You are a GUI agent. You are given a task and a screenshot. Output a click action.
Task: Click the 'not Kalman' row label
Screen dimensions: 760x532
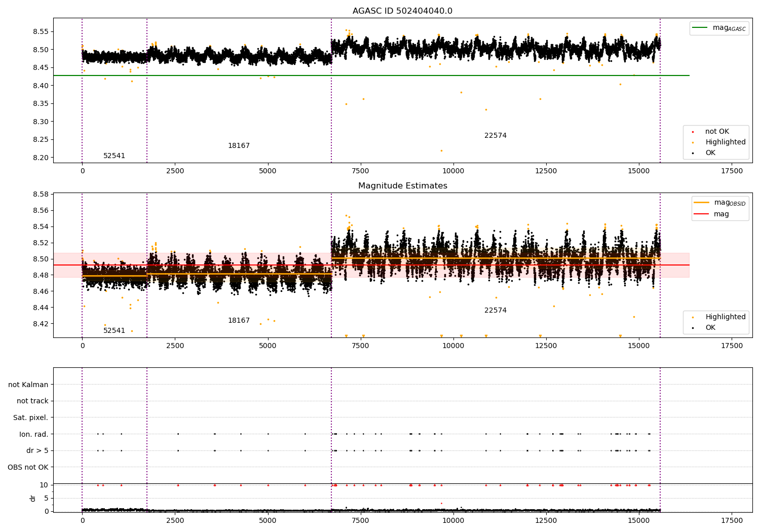(28, 385)
